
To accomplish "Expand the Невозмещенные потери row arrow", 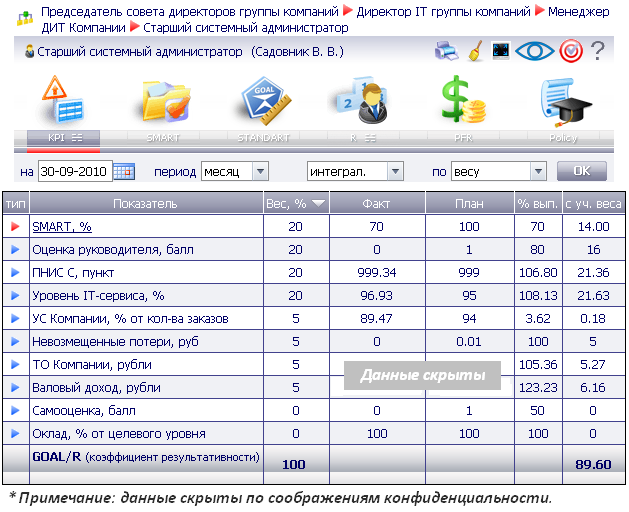I will pyautogui.click(x=15, y=341).
